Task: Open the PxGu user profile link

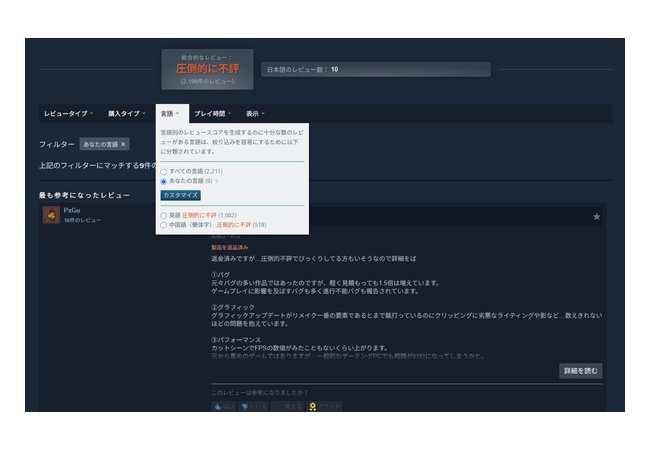Action: click(72, 210)
